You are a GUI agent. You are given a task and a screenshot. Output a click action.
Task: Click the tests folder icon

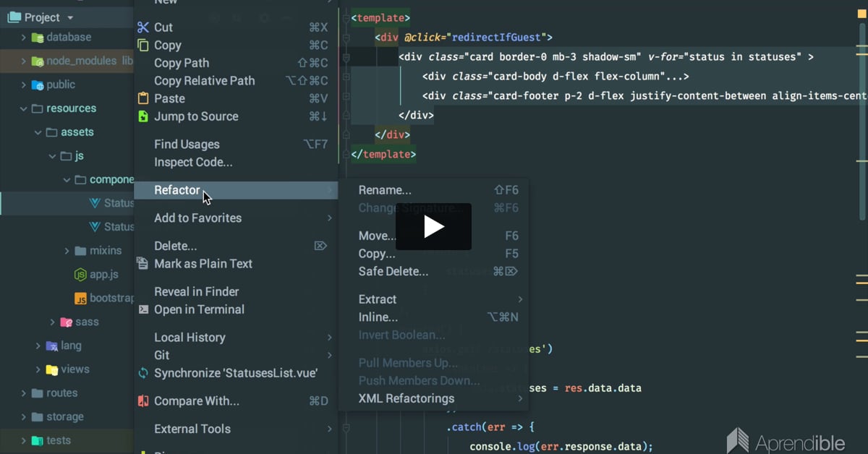point(38,440)
